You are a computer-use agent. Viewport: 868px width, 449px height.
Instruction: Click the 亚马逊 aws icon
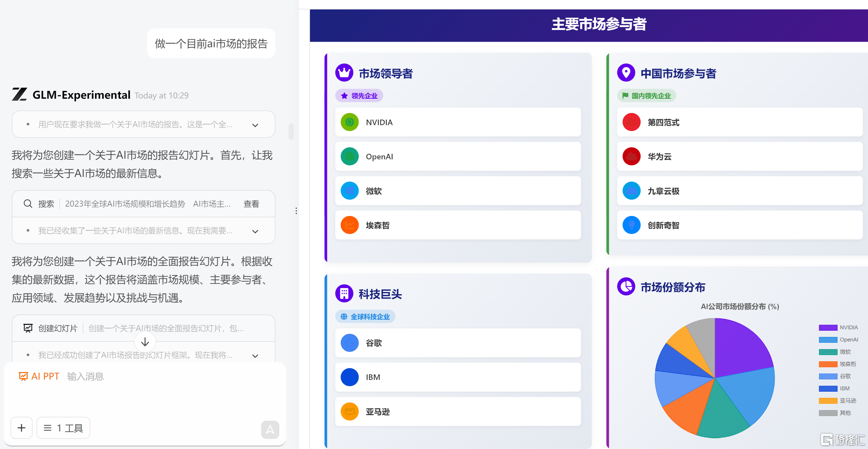[x=349, y=411]
